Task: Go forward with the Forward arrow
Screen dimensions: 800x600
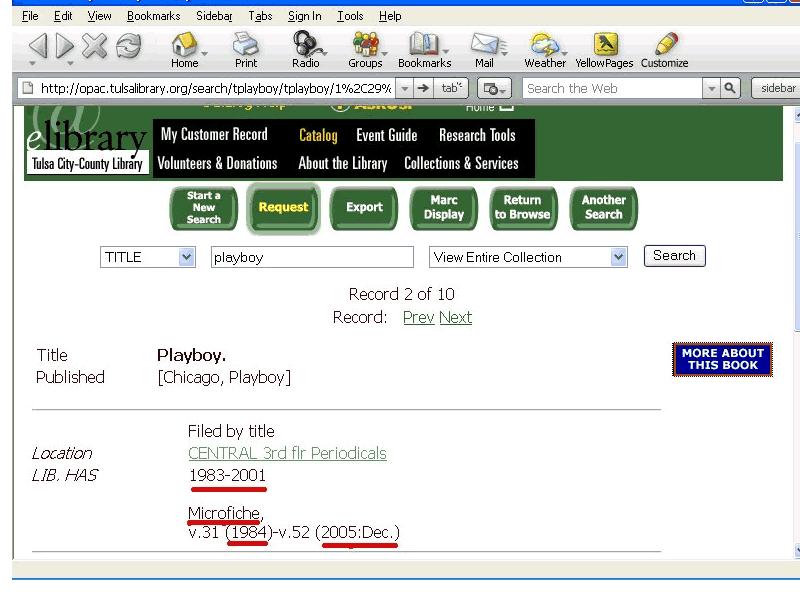Action: point(65,45)
